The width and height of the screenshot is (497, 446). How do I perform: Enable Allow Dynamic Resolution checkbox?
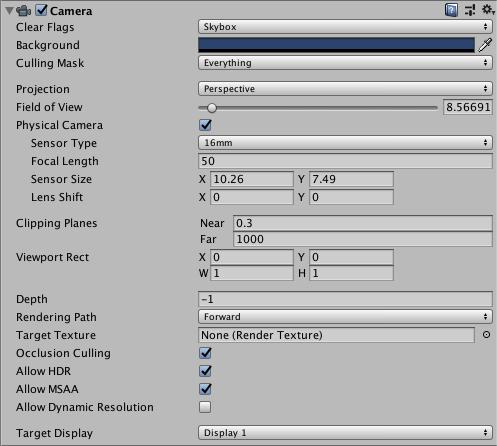pos(205,407)
